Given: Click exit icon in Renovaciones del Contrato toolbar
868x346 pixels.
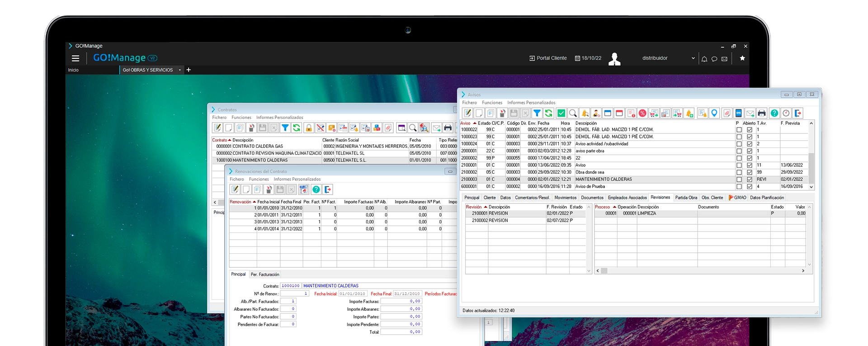Looking at the screenshot, I should pos(328,190).
